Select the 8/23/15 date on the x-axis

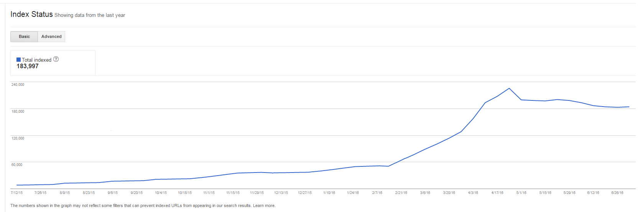[x=89, y=193]
